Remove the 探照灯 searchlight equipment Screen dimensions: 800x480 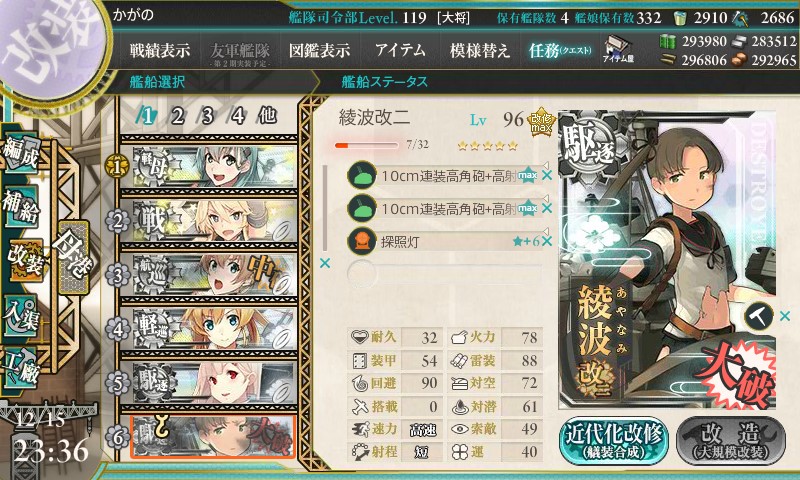click(547, 241)
